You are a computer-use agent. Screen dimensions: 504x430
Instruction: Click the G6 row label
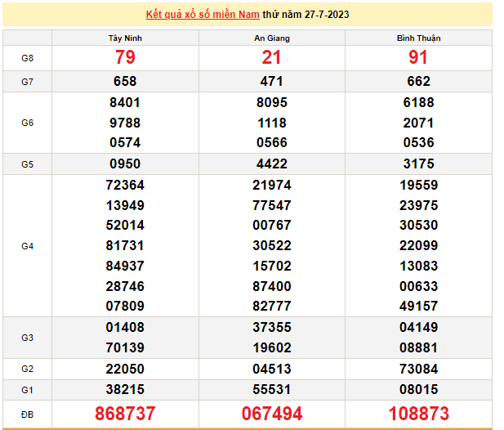pyautogui.click(x=27, y=123)
